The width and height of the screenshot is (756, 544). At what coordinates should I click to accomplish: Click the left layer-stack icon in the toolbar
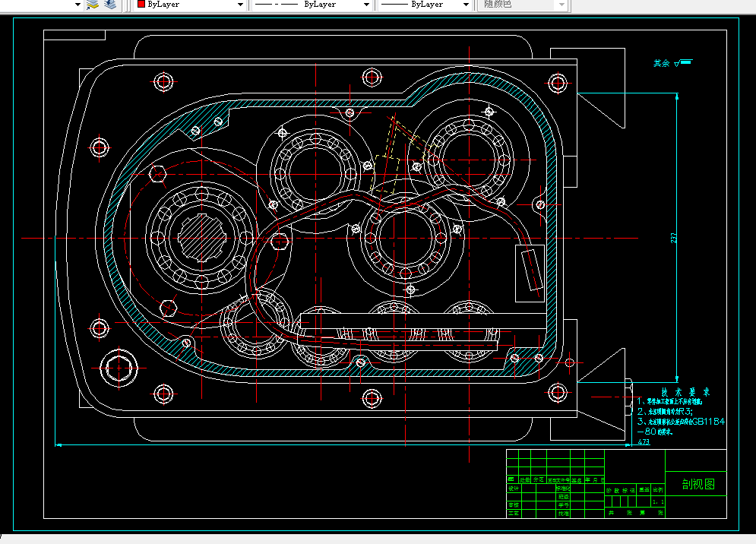(x=93, y=5)
